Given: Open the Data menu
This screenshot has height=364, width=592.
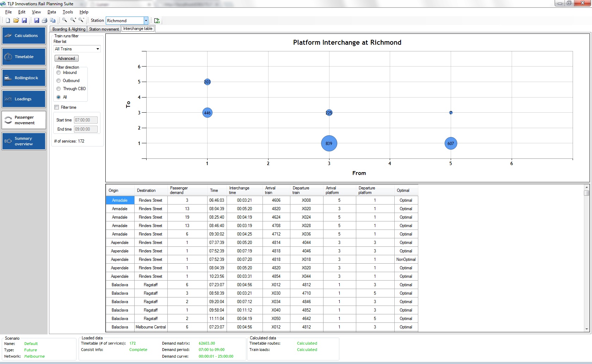Looking at the screenshot, I should click(x=52, y=12).
